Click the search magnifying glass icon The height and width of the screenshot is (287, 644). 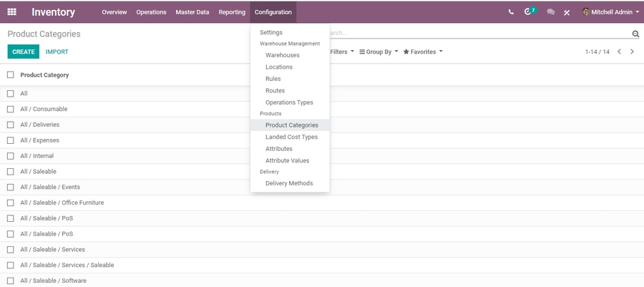coord(635,34)
